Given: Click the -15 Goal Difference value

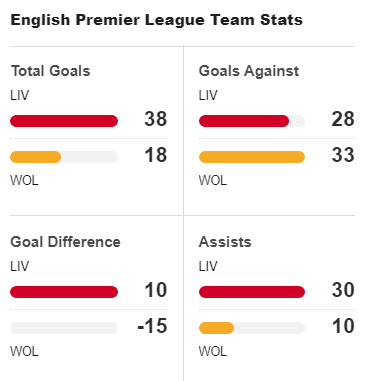Looking at the screenshot, I should (x=152, y=326).
